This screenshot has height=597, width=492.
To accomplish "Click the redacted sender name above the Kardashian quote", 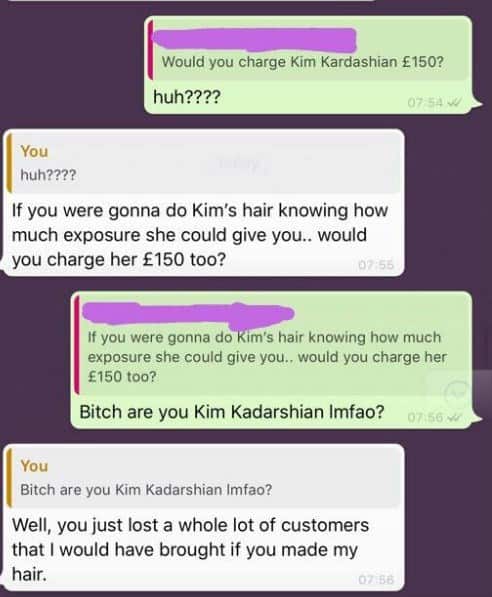I will coord(254,39).
